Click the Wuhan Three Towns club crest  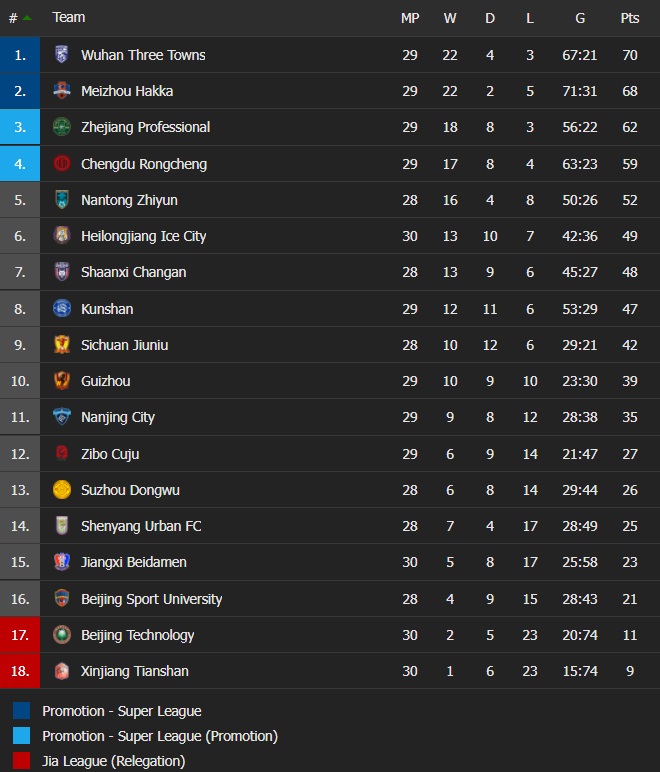click(62, 55)
